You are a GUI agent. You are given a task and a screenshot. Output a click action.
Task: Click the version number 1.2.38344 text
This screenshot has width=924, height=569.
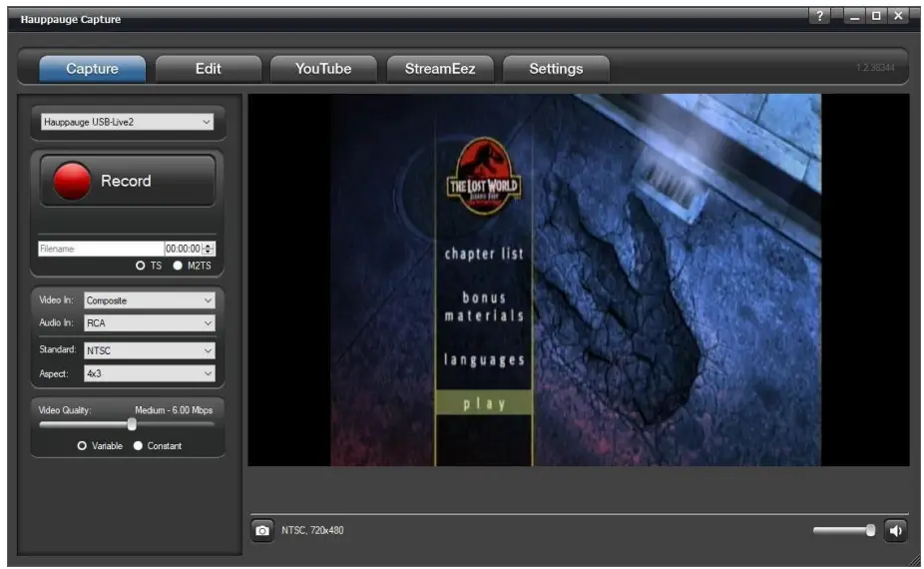(875, 68)
